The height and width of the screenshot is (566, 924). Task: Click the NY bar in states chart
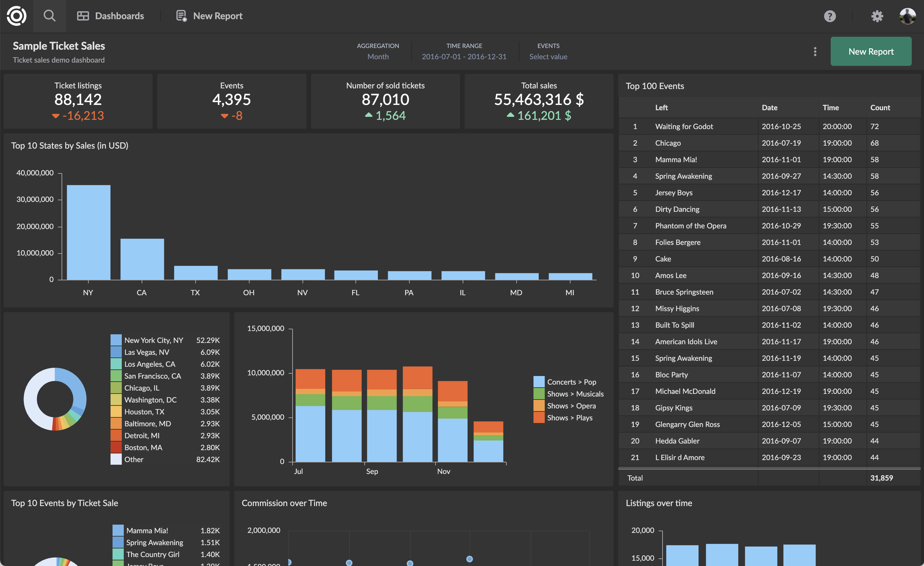[x=88, y=232]
